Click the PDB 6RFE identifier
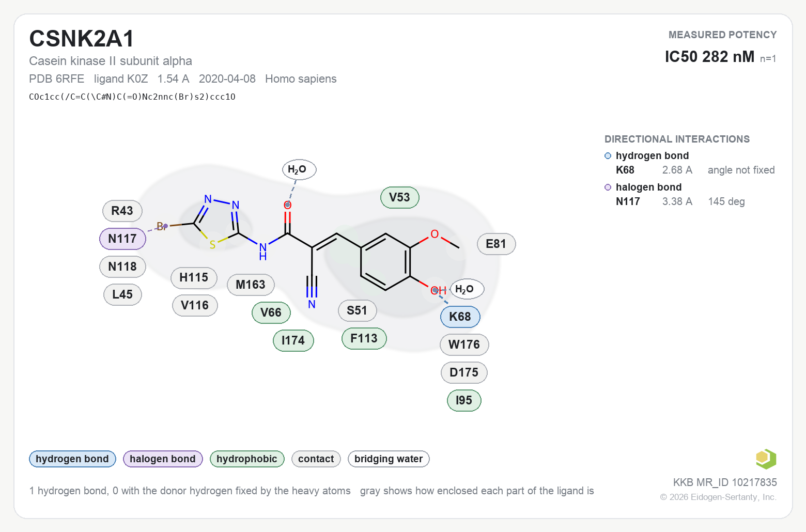Screen dimensions: 806x532 (x=56, y=79)
